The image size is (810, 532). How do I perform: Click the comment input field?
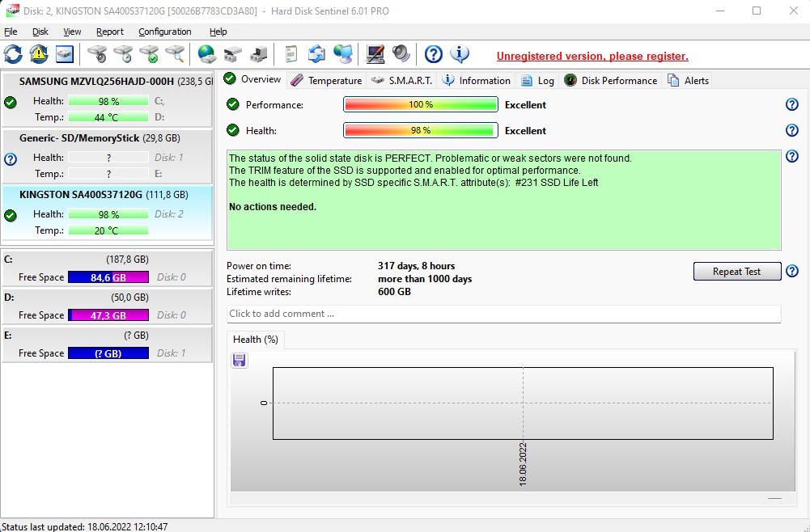click(503, 314)
